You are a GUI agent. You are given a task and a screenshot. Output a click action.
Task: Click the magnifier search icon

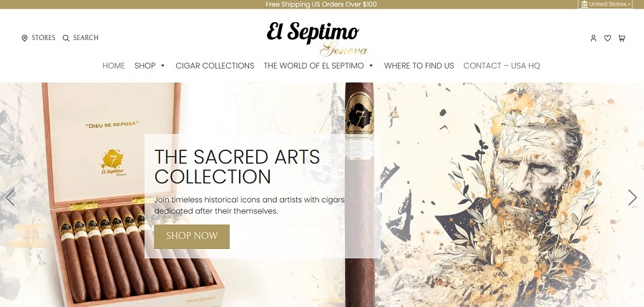pos(66,38)
